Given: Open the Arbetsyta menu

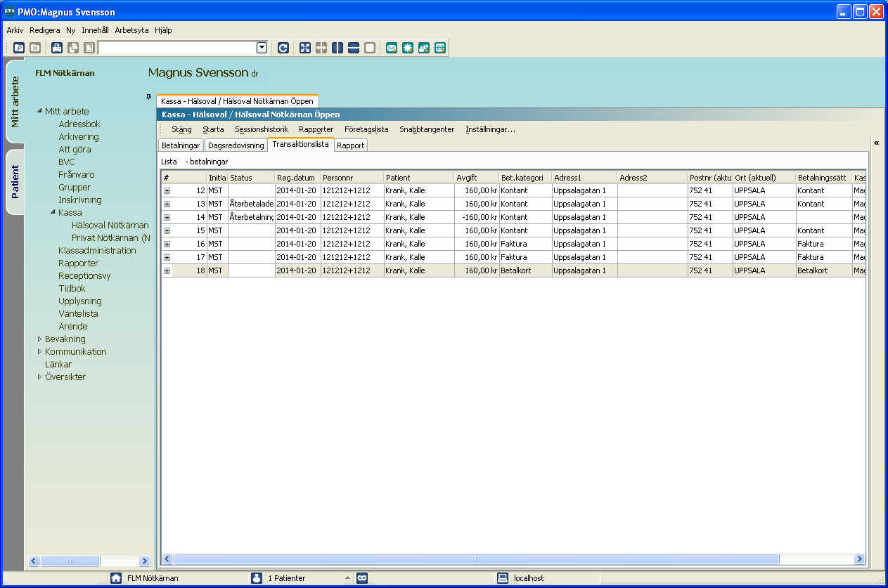Looking at the screenshot, I should [x=132, y=30].
